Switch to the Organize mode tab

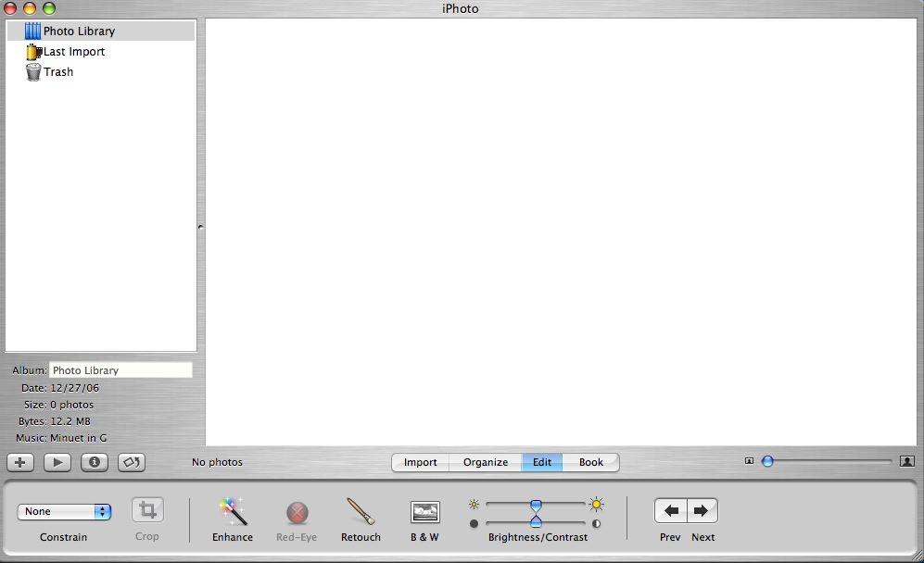pos(486,462)
